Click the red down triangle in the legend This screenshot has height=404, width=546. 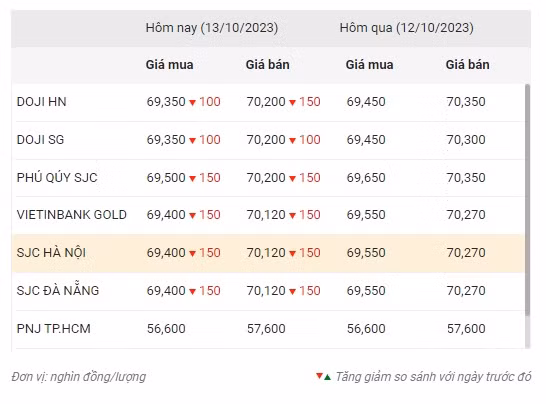tap(319, 375)
